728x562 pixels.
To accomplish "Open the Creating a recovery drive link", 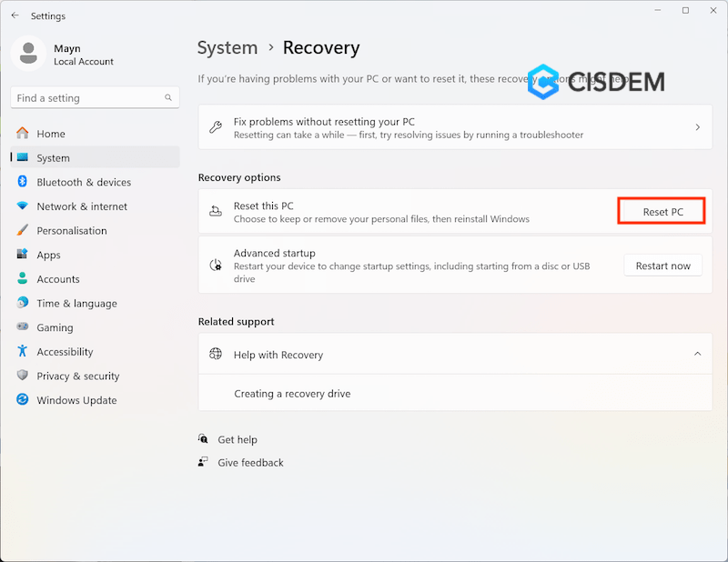I will coord(292,394).
